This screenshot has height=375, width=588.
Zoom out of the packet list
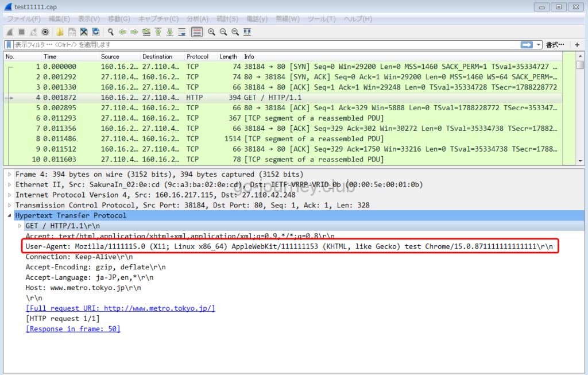point(223,32)
